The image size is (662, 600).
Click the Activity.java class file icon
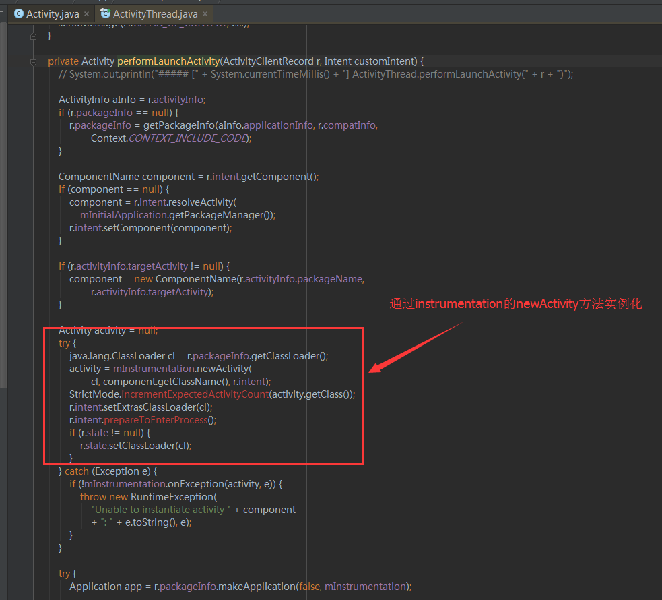19,13
